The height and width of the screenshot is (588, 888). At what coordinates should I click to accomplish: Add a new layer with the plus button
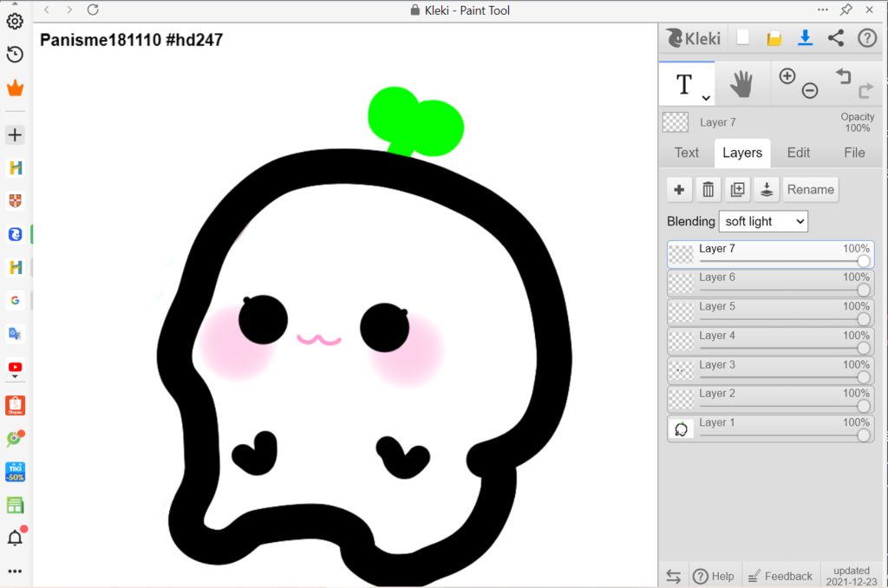pos(679,189)
